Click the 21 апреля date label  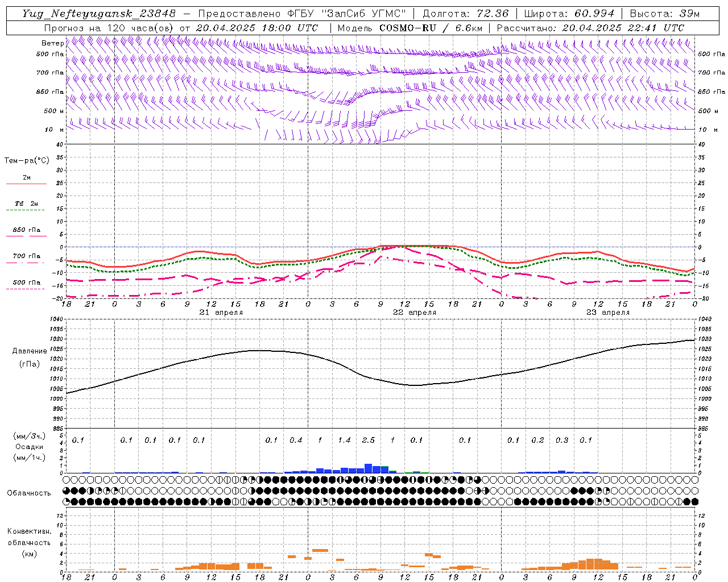click(221, 313)
